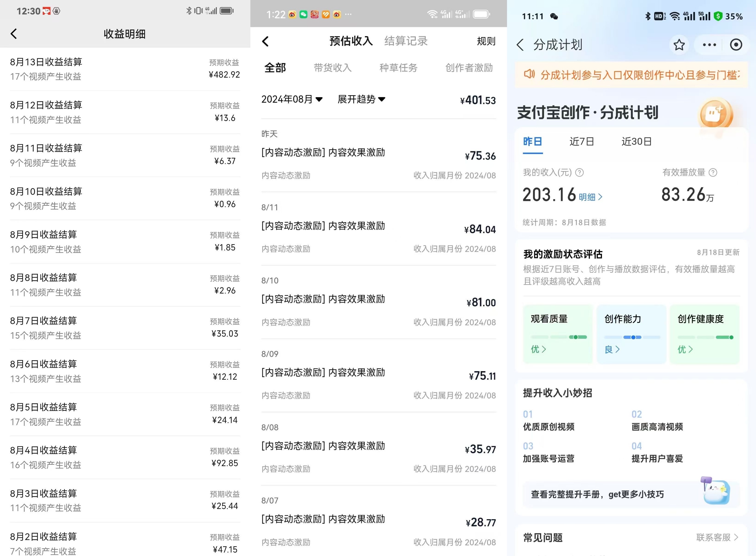The width and height of the screenshot is (756, 556).
Task: Tap the ¥401.53 monthly total
Action: [x=478, y=100]
